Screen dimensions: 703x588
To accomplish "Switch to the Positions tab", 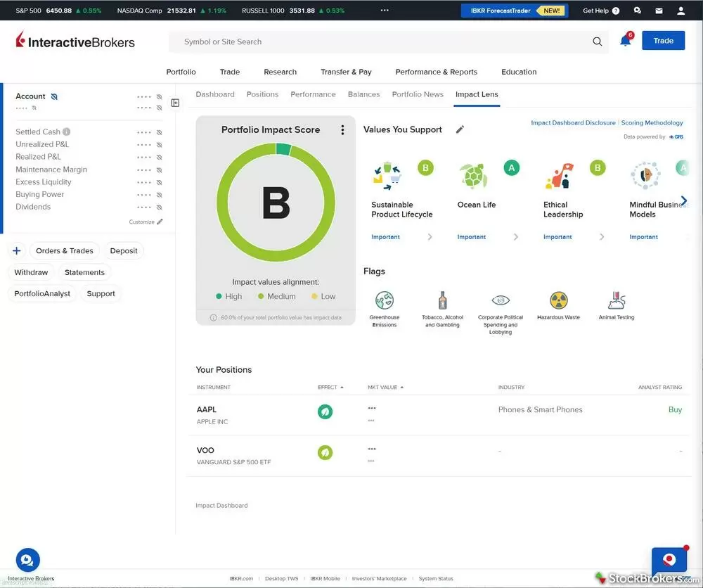I will 262,94.
